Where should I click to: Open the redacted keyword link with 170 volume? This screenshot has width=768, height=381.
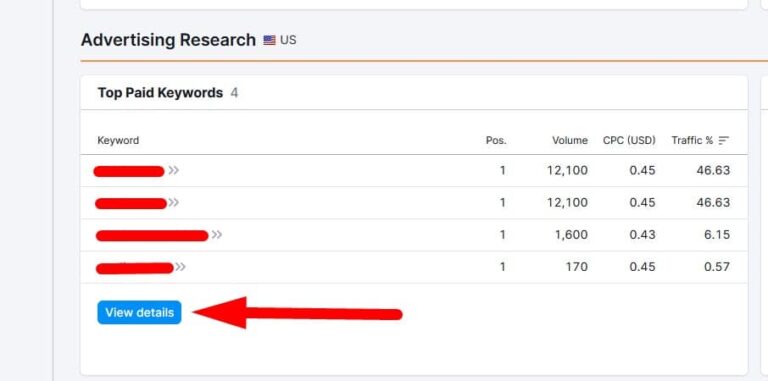[135, 268]
